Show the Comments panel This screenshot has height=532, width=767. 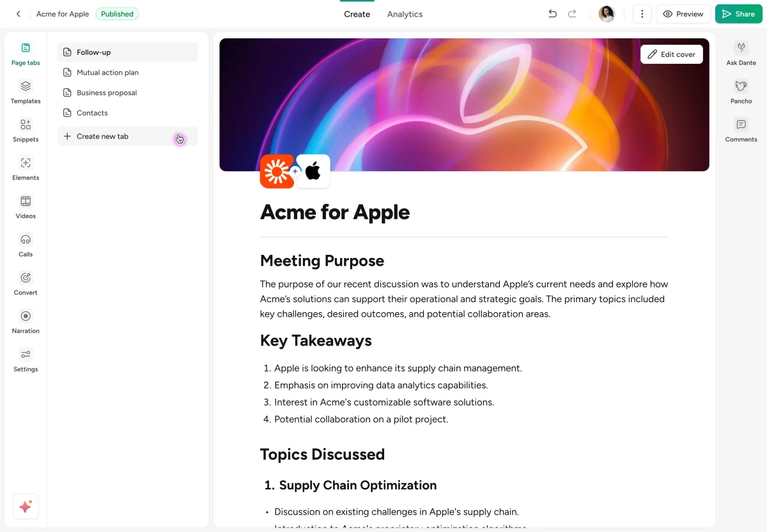point(741,130)
